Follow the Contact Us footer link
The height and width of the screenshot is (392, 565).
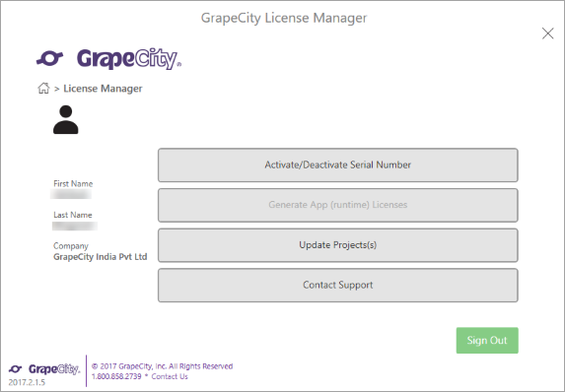pos(170,376)
